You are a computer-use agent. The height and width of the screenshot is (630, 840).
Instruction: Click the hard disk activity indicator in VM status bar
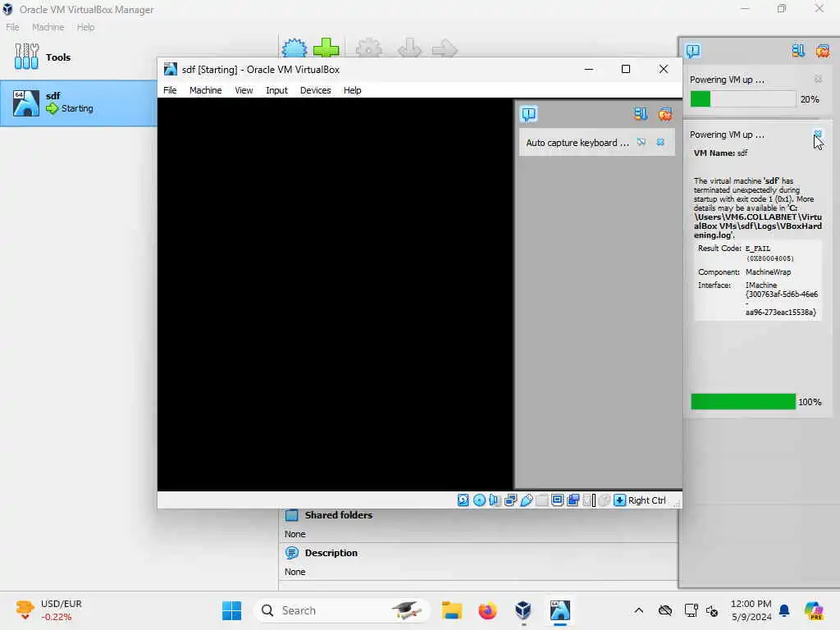463,500
